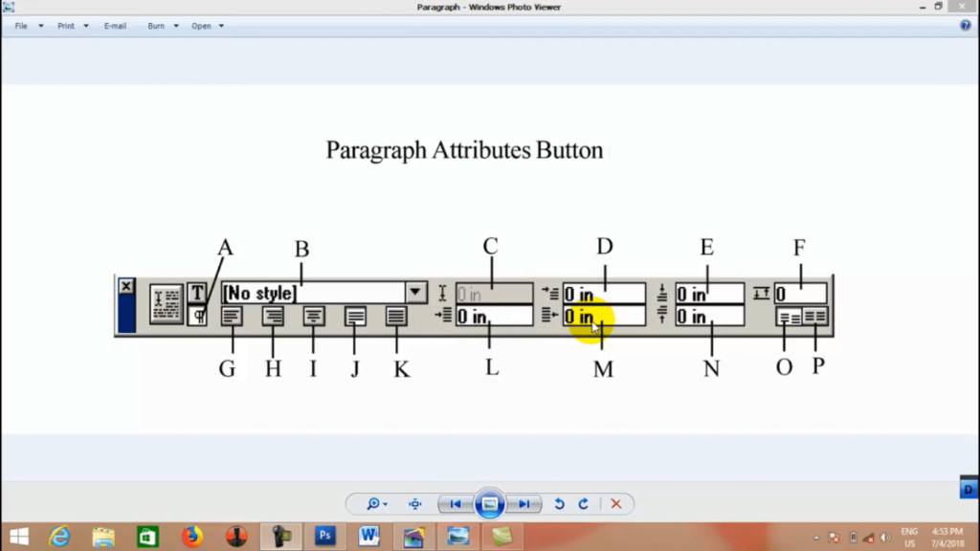This screenshot has width=980, height=551.
Task: Click the greyed field under label C
Action: tap(494, 294)
